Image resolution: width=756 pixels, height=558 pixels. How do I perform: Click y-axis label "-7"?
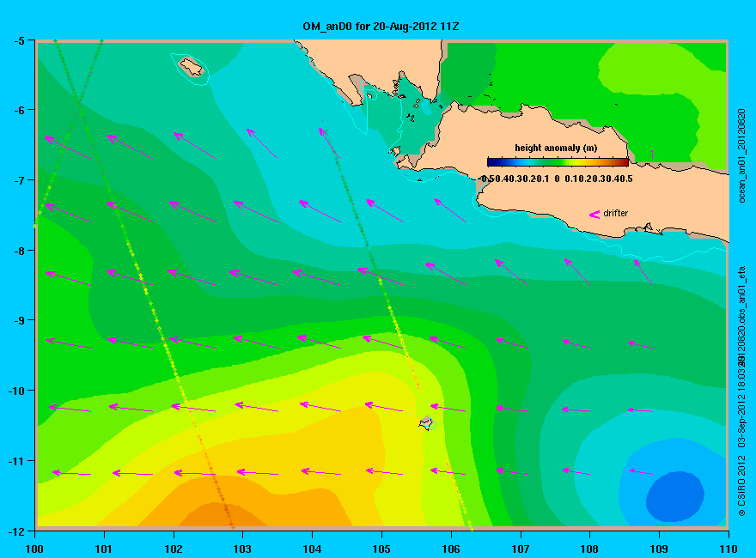pos(19,180)
